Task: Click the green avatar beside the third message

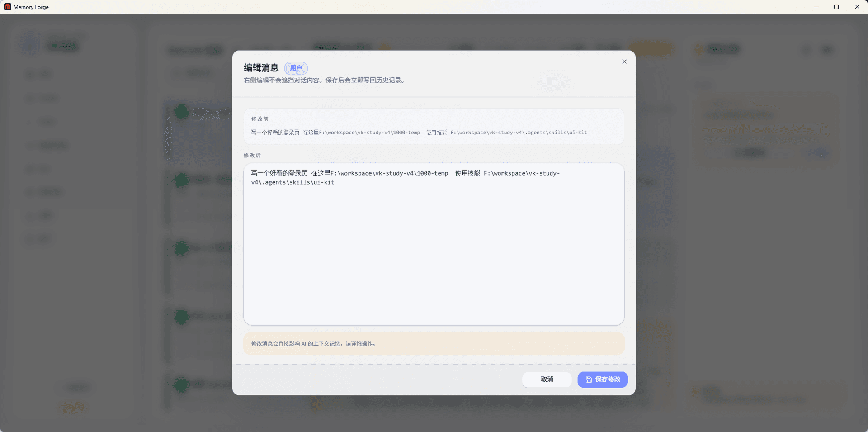Action: (181, 248)
